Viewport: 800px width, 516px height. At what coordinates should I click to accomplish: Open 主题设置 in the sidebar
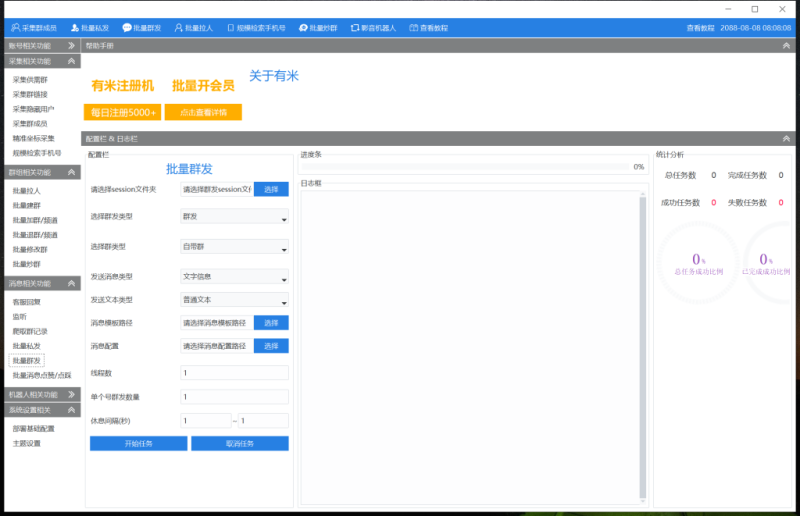27,443
